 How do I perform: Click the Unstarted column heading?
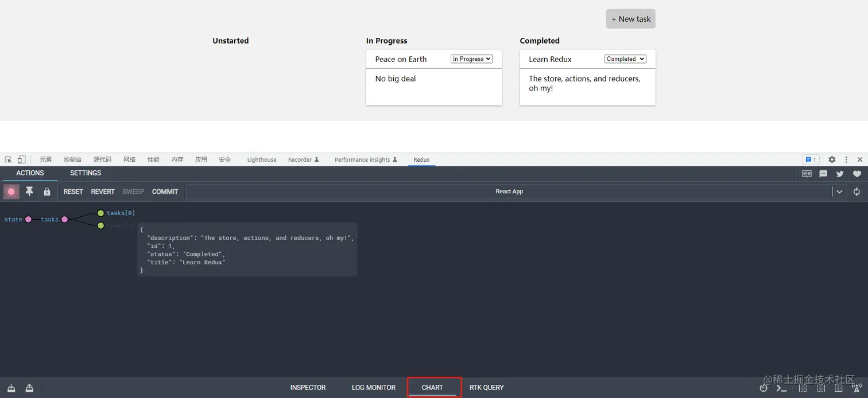point(230,41)
